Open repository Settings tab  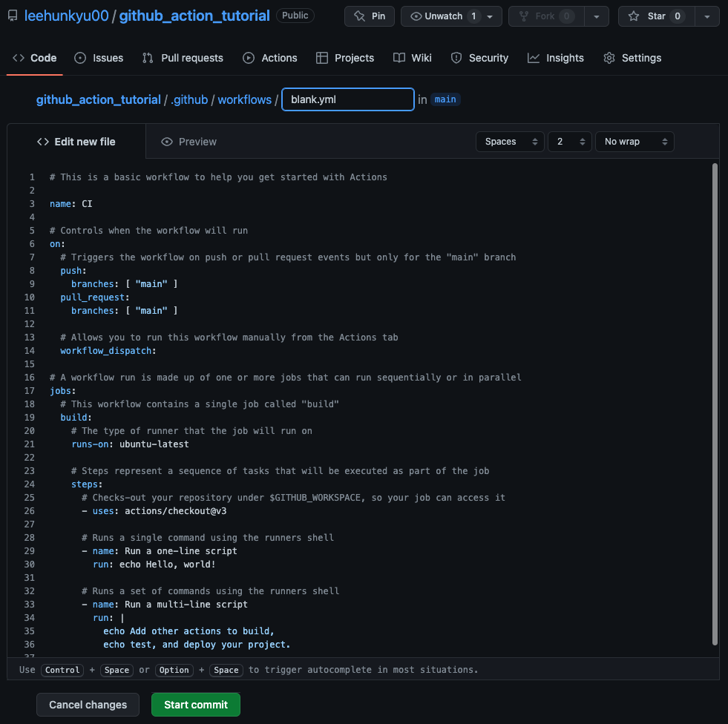pyautogui.click(x=632, y=58)
